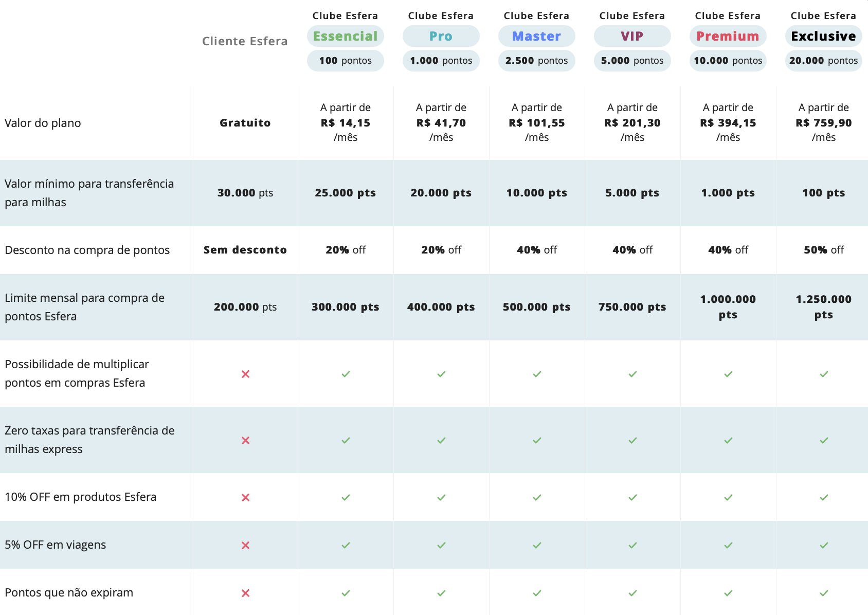868x615 pixels.
Task: Click the '10.000 pts' cell
Action: 537,193
